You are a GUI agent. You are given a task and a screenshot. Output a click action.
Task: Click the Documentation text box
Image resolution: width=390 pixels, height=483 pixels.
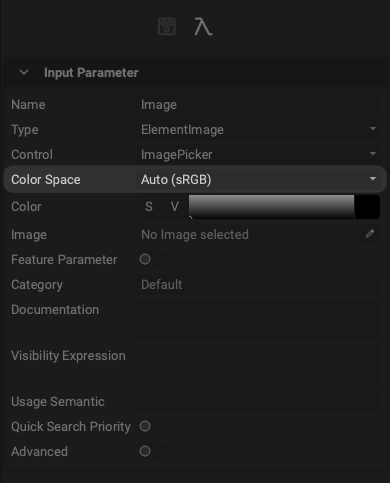[258, 320]
